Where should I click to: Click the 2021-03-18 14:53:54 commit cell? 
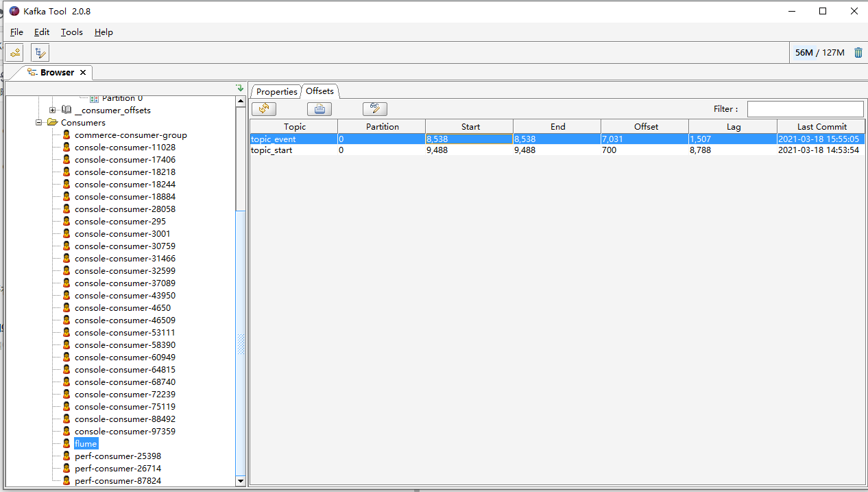point(821,150)
